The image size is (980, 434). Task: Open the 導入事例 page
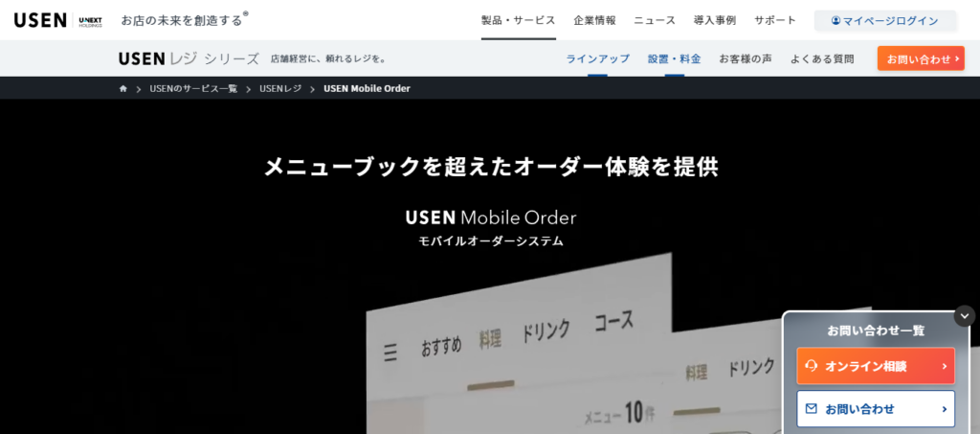[x=715, y=20]
